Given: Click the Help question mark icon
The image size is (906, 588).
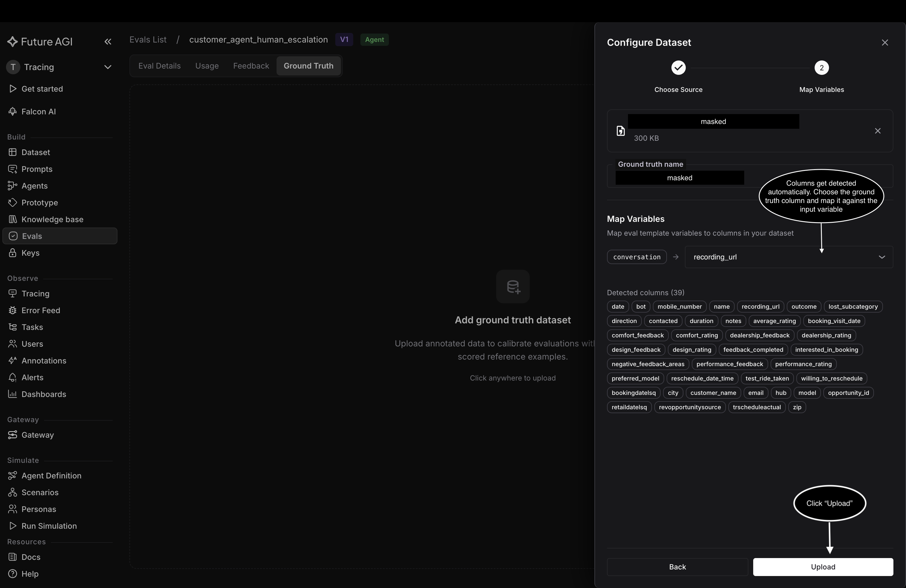Looking at the screenshot, I should 13,574.
